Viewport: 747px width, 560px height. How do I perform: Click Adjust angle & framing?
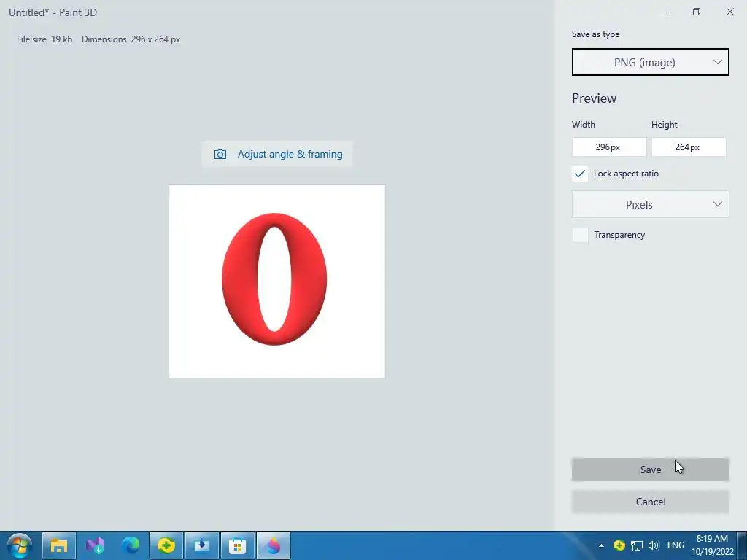(x=277, y=155)
